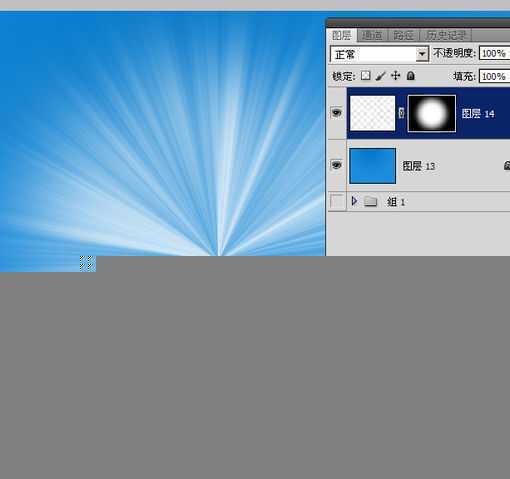Click the 填充 fill value field
The height and width of the screenshot is (479, 510).
494,76
